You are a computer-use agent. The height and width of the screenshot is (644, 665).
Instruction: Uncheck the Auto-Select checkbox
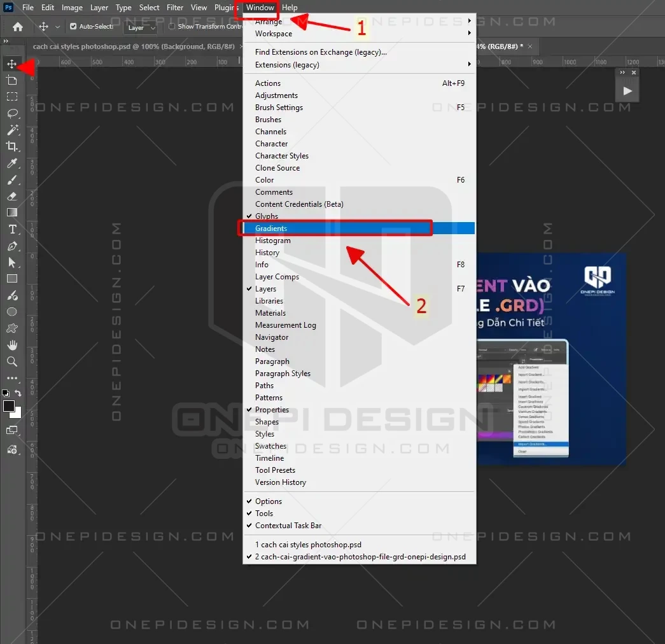pyautogui.click(x=73, y=27)
